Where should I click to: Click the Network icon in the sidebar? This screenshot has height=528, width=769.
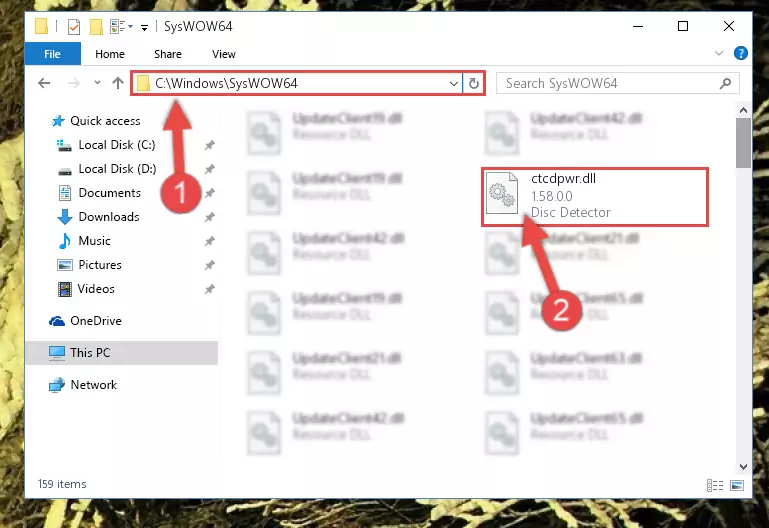click(57, 385)
